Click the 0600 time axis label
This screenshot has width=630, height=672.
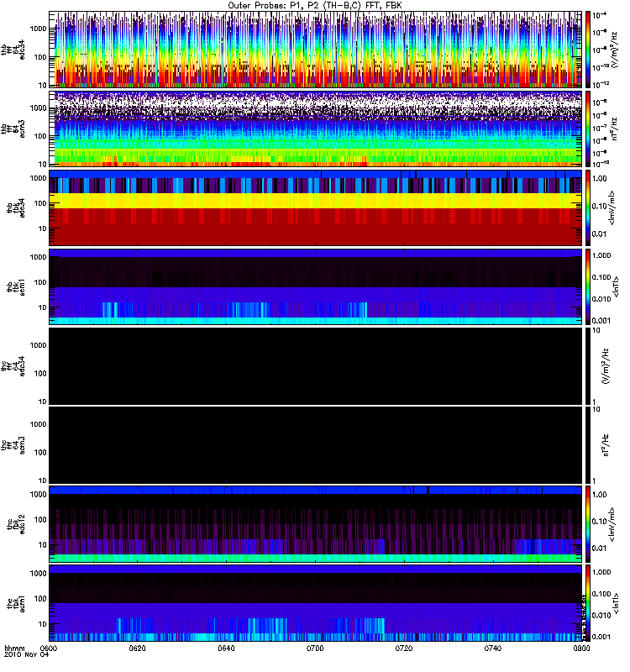click(49, 648)
